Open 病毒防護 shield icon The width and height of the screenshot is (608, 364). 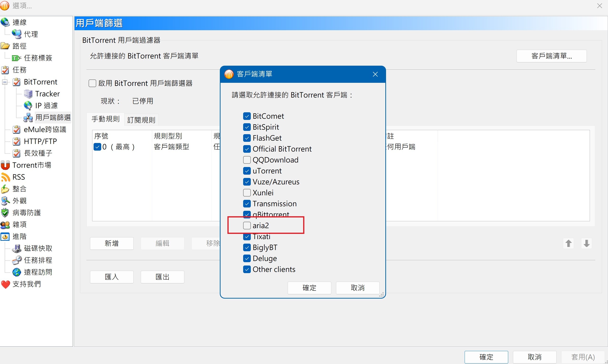(5, 213)
